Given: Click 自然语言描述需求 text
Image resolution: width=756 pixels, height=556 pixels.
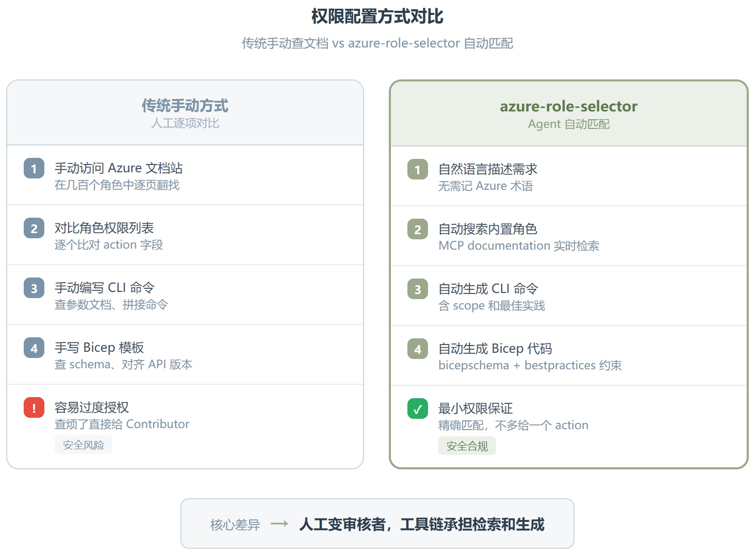Looking at the screenshot, I should (x=488, y=169).
